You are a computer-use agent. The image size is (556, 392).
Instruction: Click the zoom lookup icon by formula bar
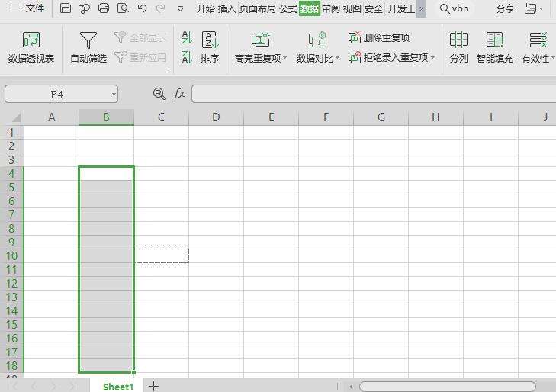click(x=159, y=94)
